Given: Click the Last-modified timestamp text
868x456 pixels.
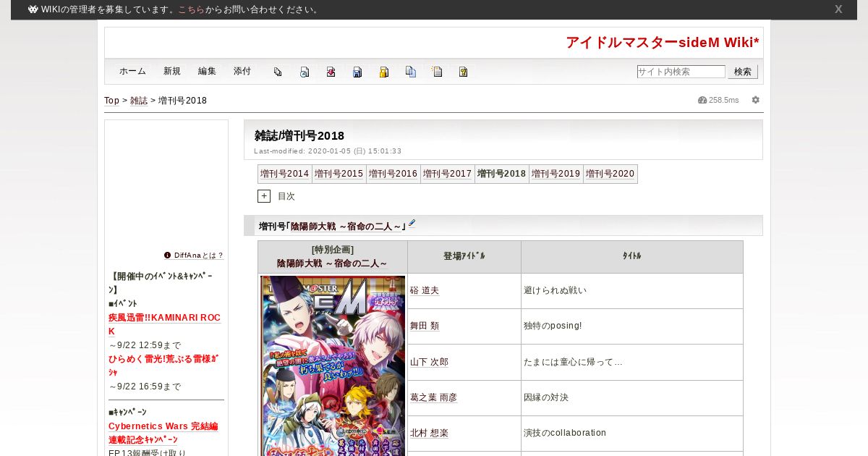Looking at the screenshot, I should tap(328, 151).
